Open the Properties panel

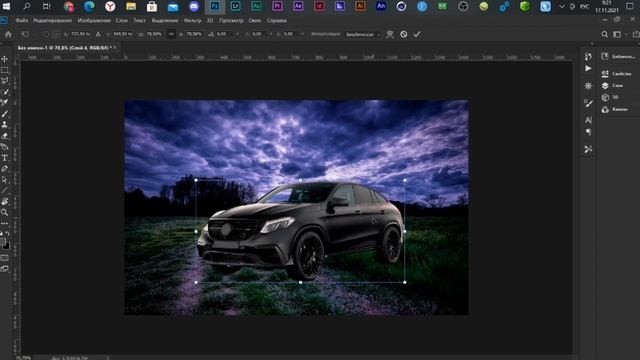pyautogui.click(x=617, y=74)
